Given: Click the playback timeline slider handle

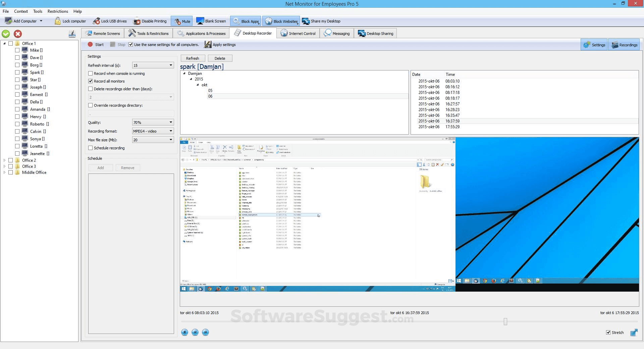Looking at the screenshot, I should pyautogui.click(x=505, y=322).
